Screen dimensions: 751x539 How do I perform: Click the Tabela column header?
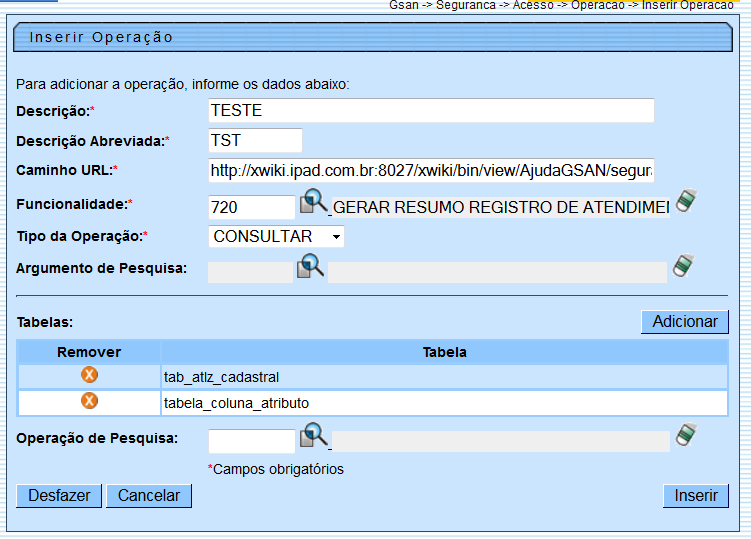tap(444, 352)
